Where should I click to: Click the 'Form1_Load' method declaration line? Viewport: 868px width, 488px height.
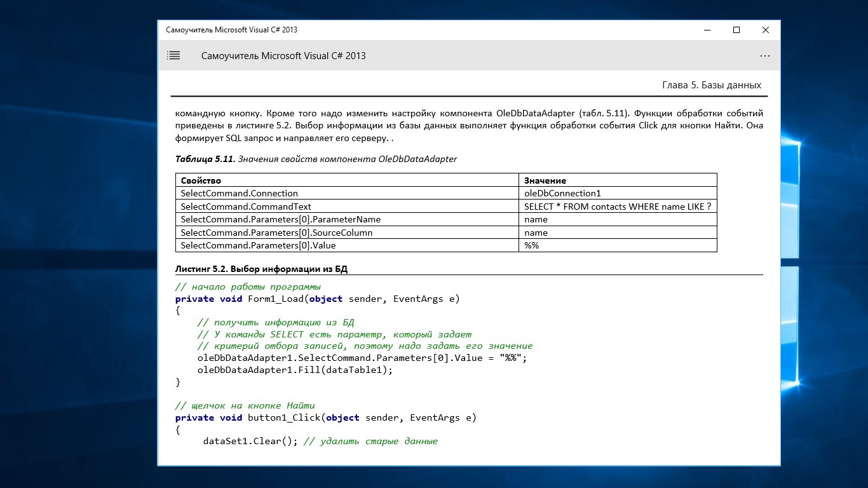click(x=317, y=299)
